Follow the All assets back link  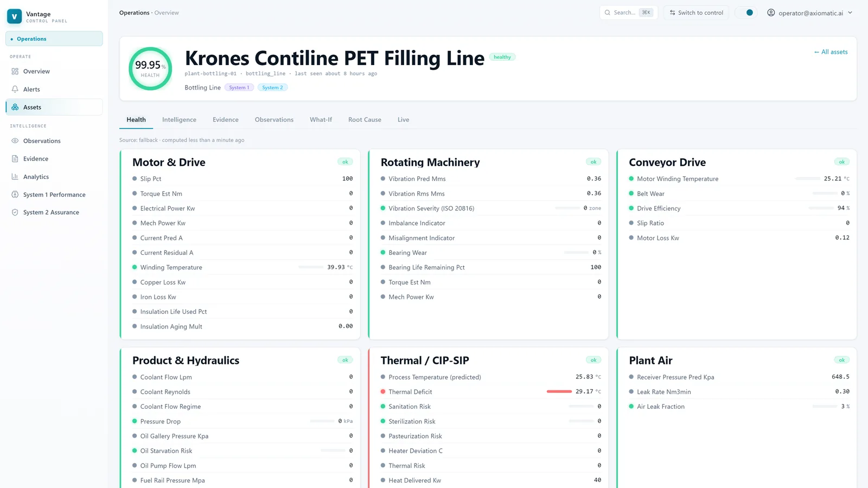831,52
